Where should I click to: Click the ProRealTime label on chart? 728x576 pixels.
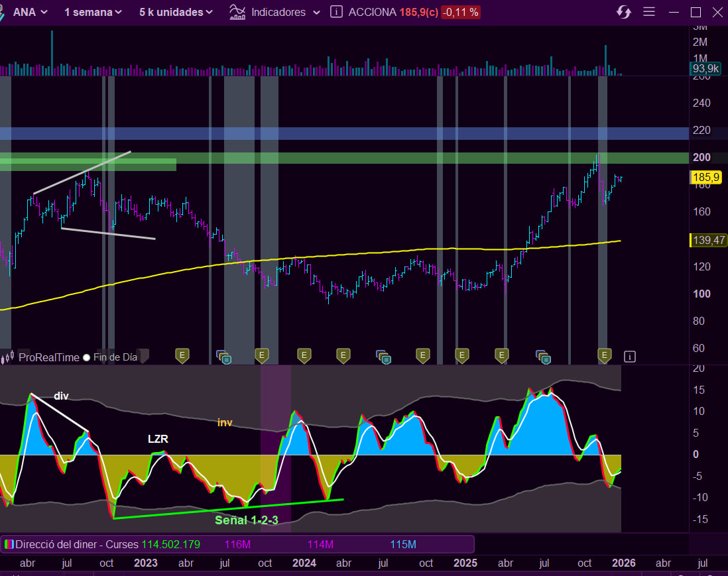(x=48, y=357)
